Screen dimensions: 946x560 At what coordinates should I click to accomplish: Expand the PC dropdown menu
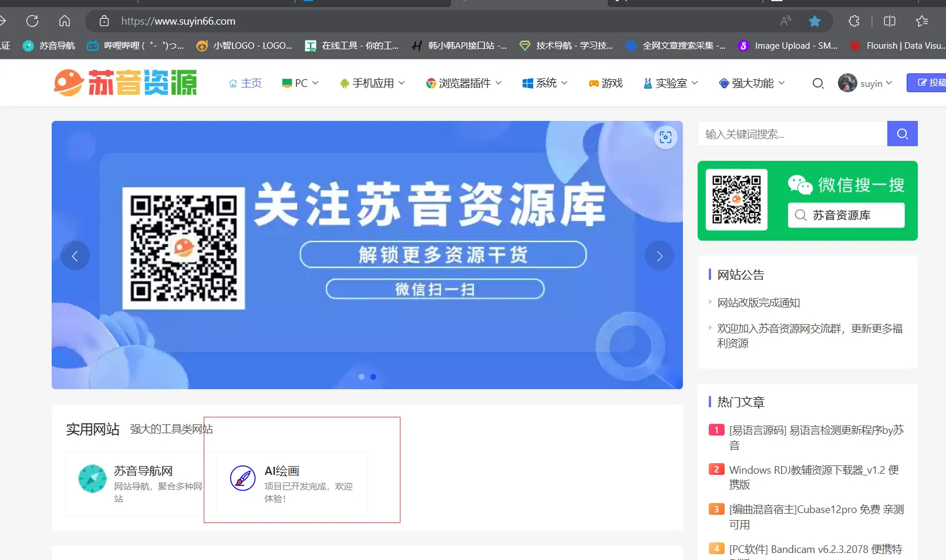[300, 83]
